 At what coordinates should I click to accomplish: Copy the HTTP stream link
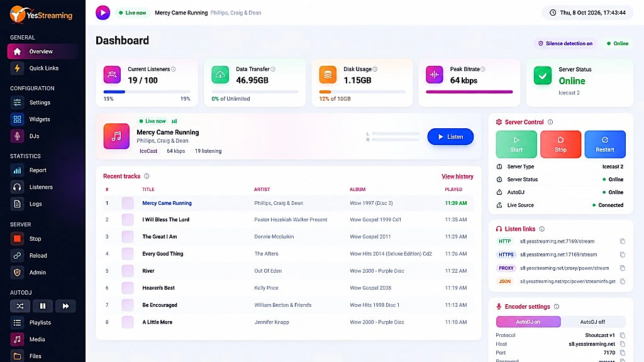coord(623,241)
